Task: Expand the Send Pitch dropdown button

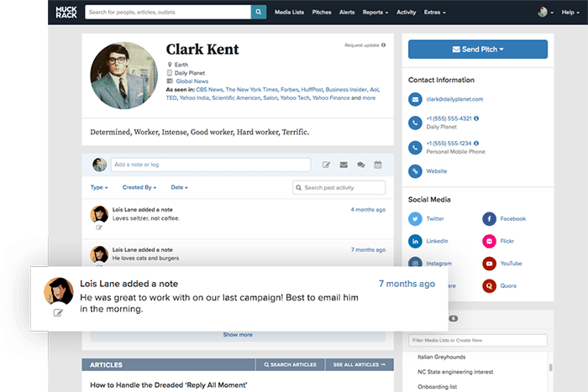Action: [478, 49]
